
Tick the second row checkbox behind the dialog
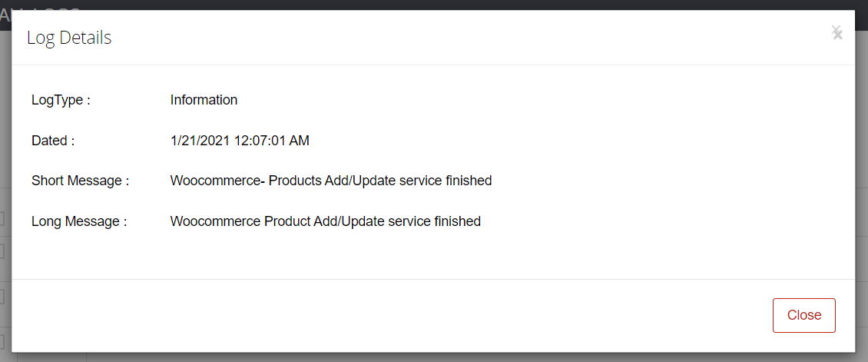pos(2,252)
